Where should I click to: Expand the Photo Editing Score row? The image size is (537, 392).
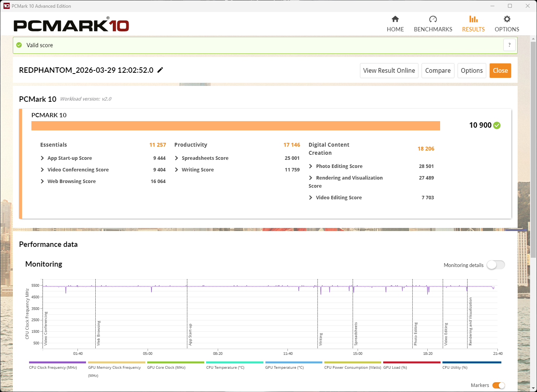click(x=311, y=166)
